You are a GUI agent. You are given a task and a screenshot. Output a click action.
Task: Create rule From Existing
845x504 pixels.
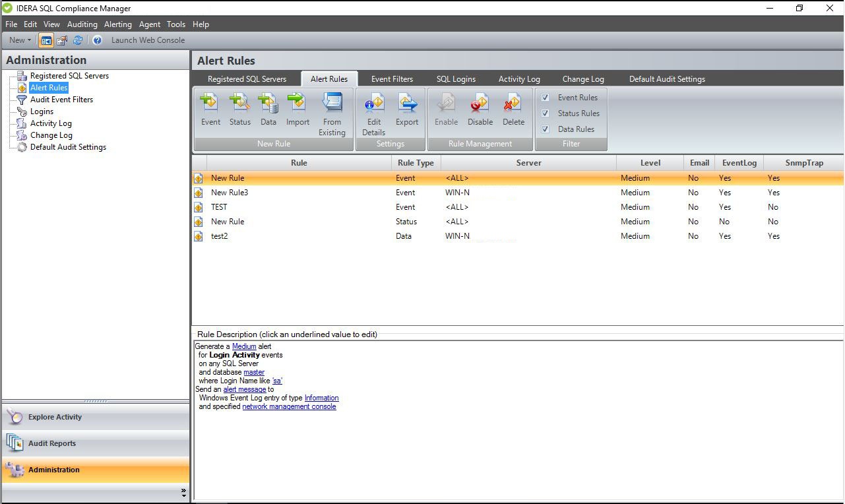(x=332, y=113)
